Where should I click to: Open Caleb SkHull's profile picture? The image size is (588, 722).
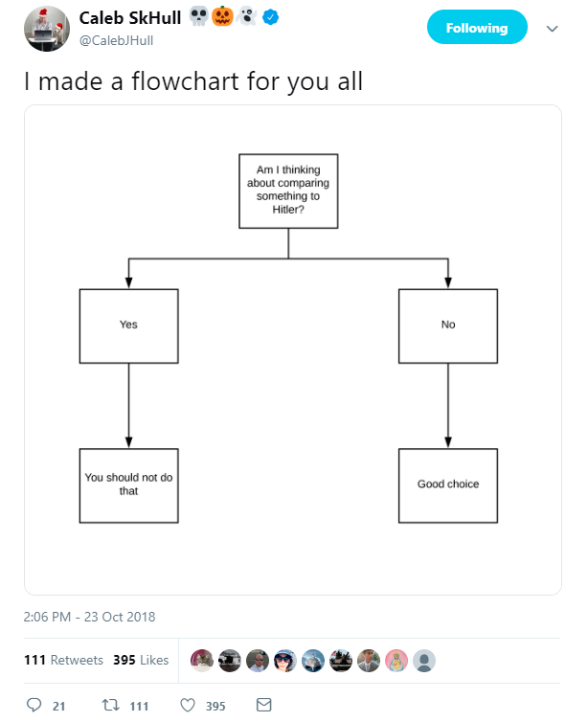tap(47, 29)
